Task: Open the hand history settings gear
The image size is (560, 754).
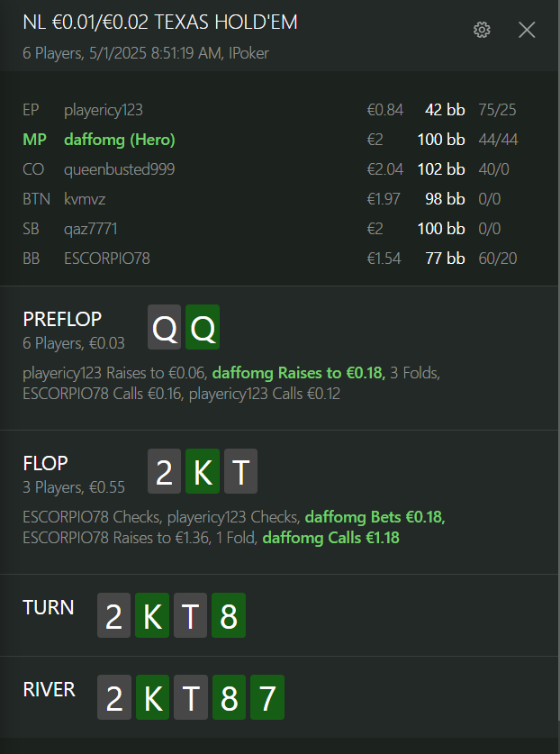Action: (x=482, y=30)
